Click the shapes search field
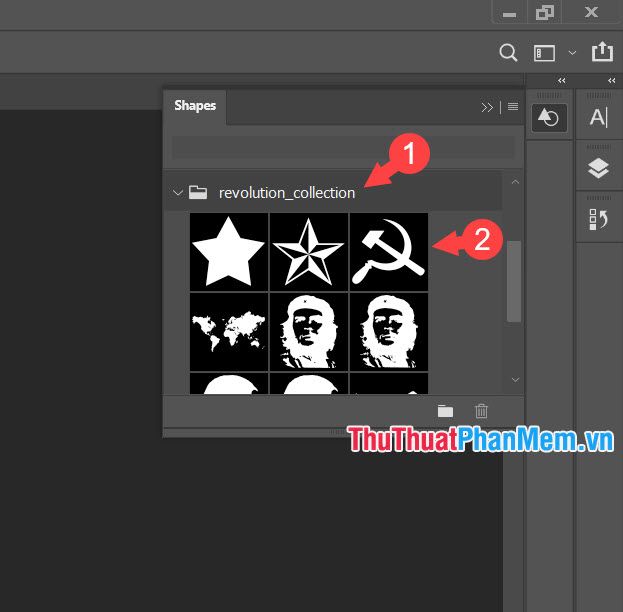Screen dimensions: 623x612 pos(343,147)
